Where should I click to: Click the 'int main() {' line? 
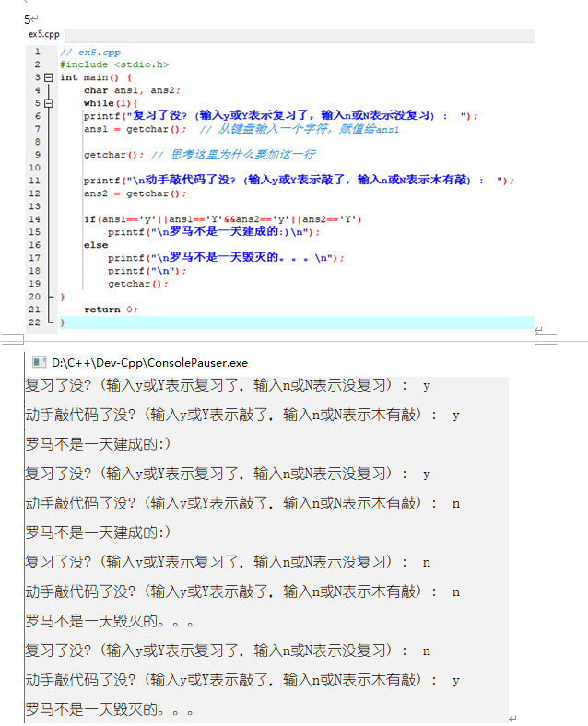(x=96, y=77)
